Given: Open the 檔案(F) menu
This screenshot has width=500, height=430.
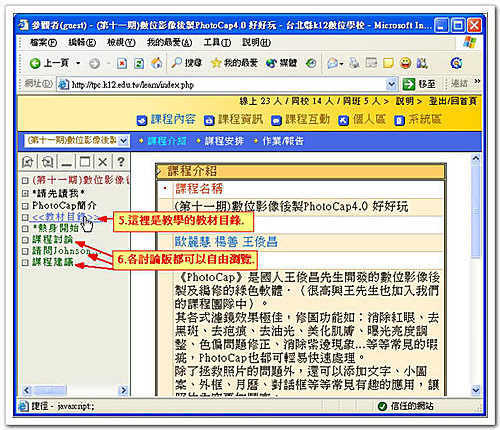Looking at the screenshot, I should pyautogui.click(x=43, y=42).
